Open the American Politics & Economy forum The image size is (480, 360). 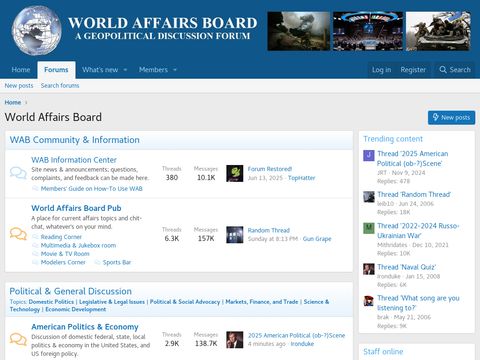coord(85,327)
